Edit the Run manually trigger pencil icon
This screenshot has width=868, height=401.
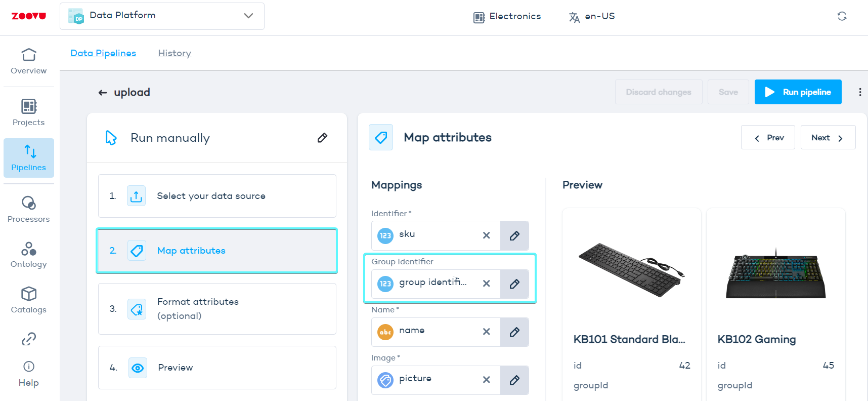tap(322, 138)
